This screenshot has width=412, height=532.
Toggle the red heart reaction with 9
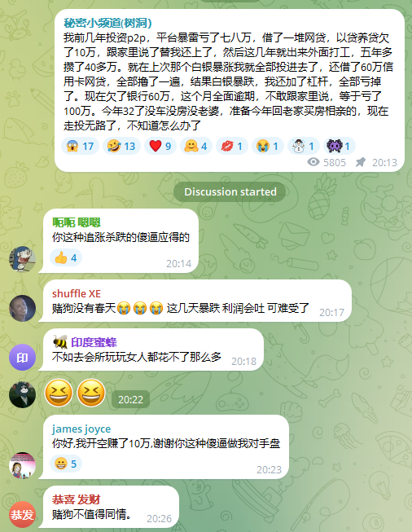click(160, 146)
